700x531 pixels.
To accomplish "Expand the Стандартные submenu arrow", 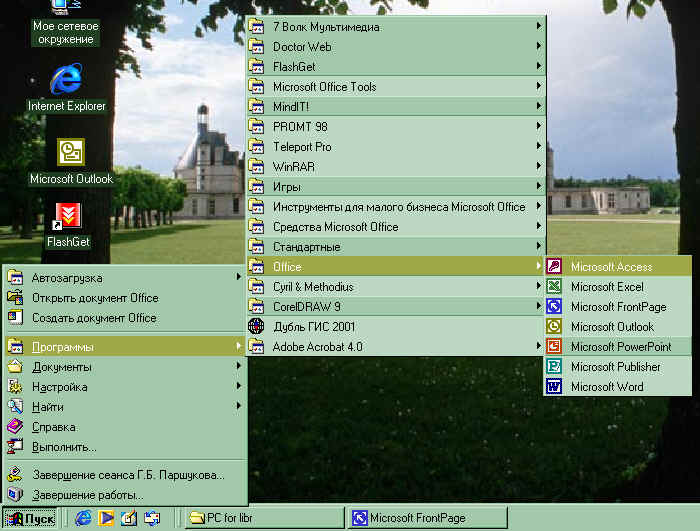I will 539,246.
